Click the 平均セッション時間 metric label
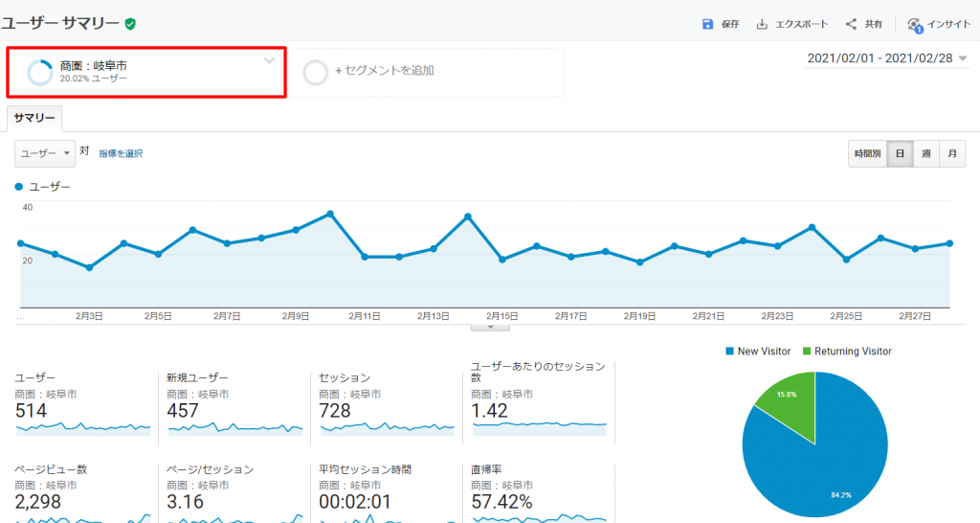This screenshot has width=980, height=523. (x=365, y=469)
